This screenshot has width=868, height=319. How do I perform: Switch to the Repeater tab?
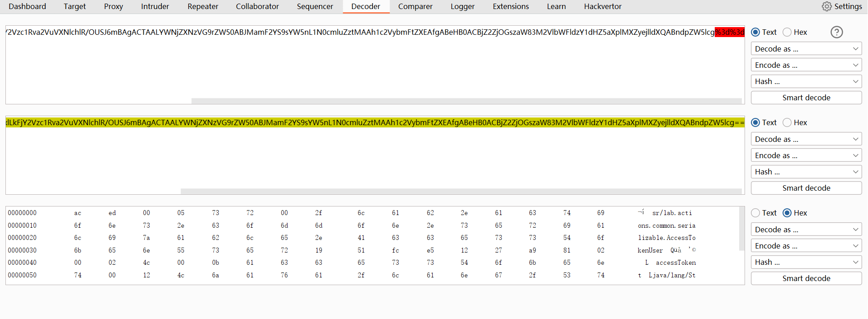pos(203,6)
